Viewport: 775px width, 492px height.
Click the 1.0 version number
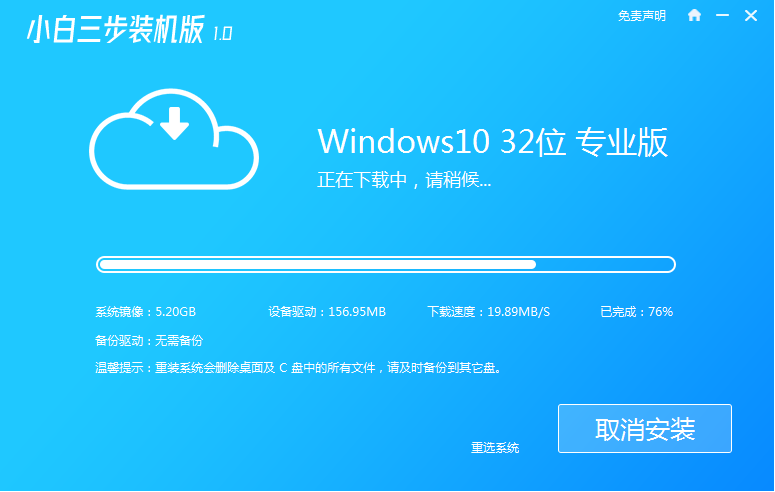(222, 34)
